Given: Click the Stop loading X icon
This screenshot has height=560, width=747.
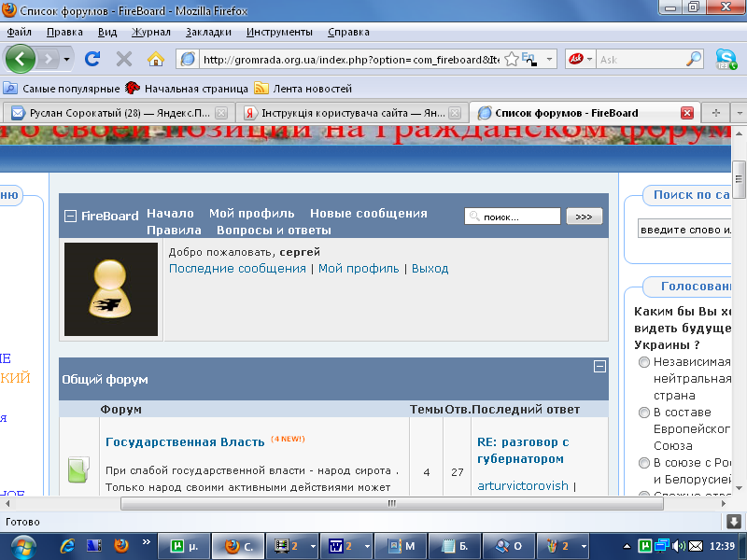Looking at the screenshot, I should [x=124, y=59].
